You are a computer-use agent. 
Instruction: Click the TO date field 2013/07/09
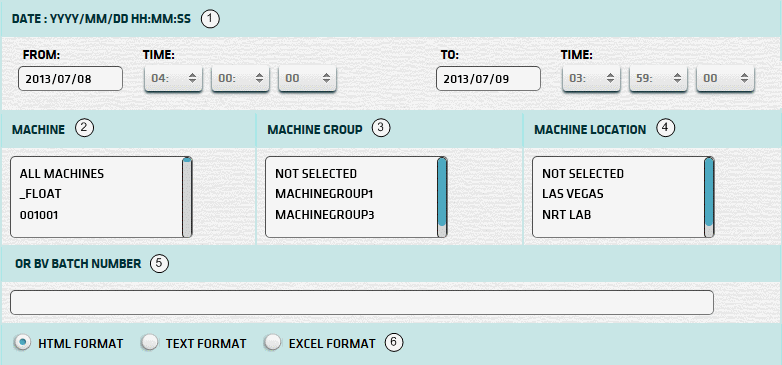(488, 79)
